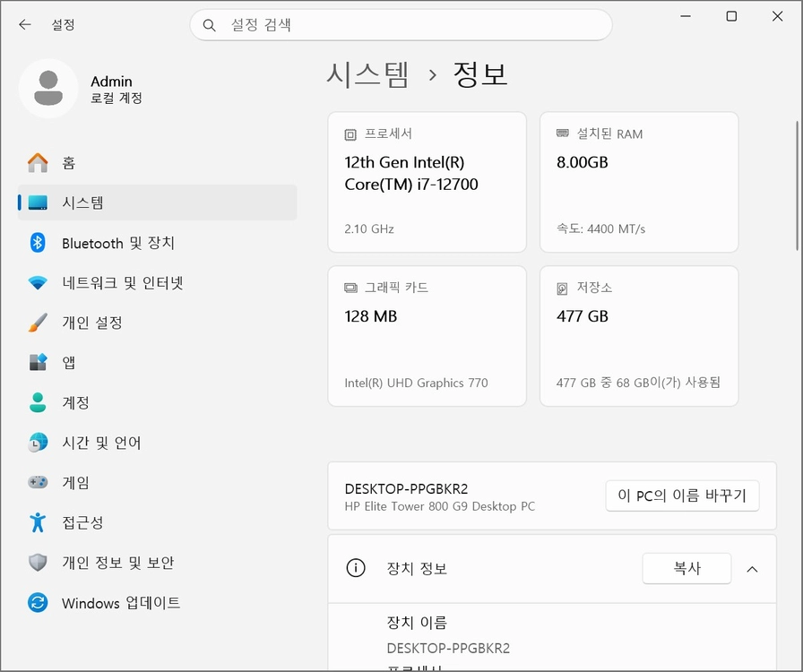This screenshot has height=672, width=803.
Task: Click the 시스템 breadcrumb link
Action: pyautogui.click(x=367, y=74)
